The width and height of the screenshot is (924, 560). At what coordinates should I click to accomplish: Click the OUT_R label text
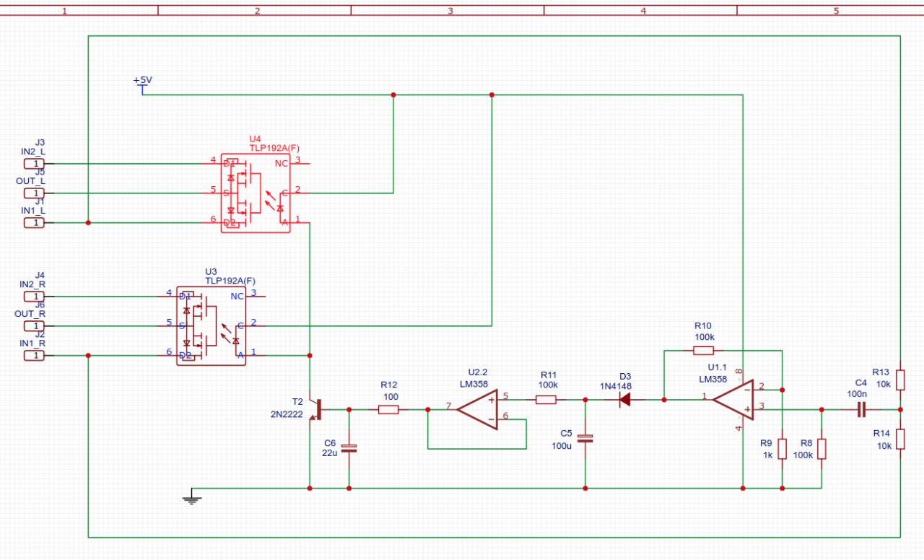tap(30, 314)
